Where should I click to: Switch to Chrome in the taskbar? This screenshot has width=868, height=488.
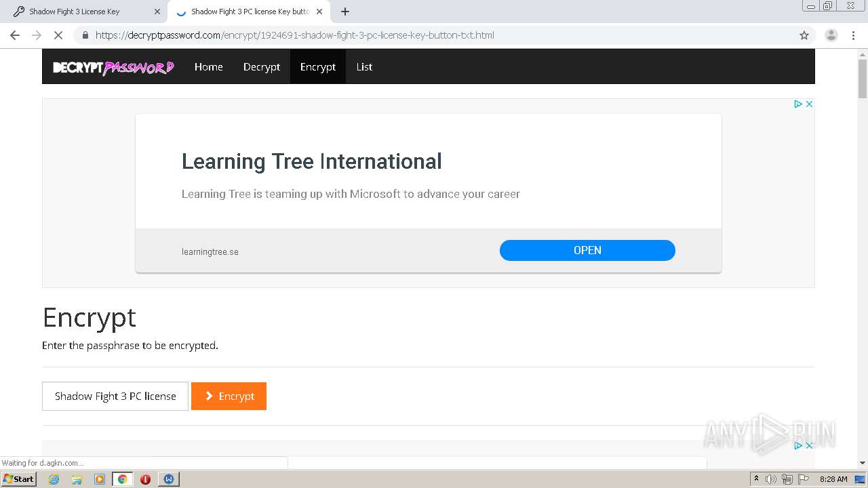(x=122, y=479)
